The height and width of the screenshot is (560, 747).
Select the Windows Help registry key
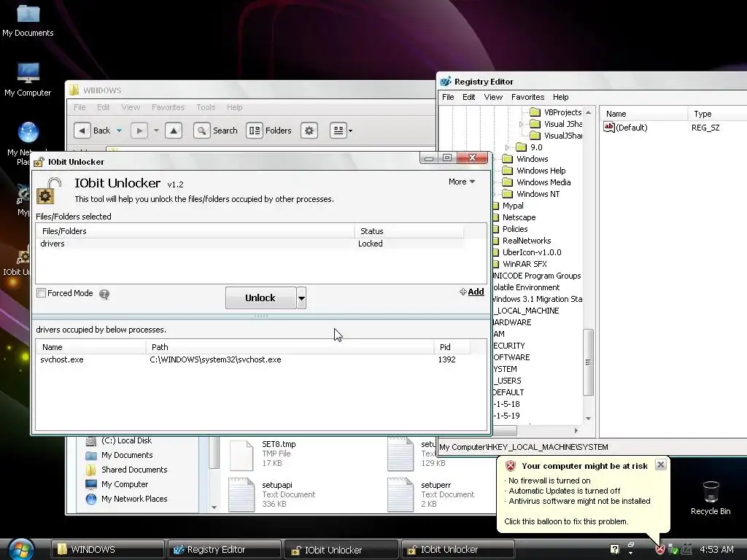point(541,171)
